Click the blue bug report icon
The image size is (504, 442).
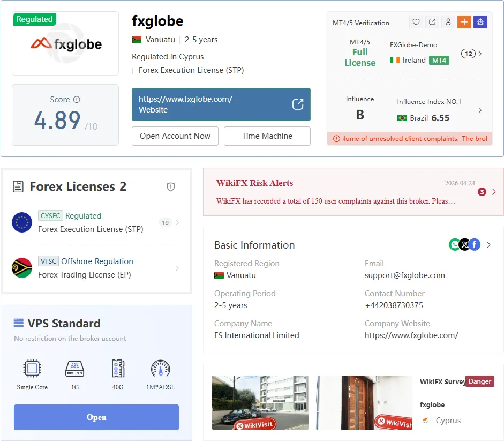(480, 22)
